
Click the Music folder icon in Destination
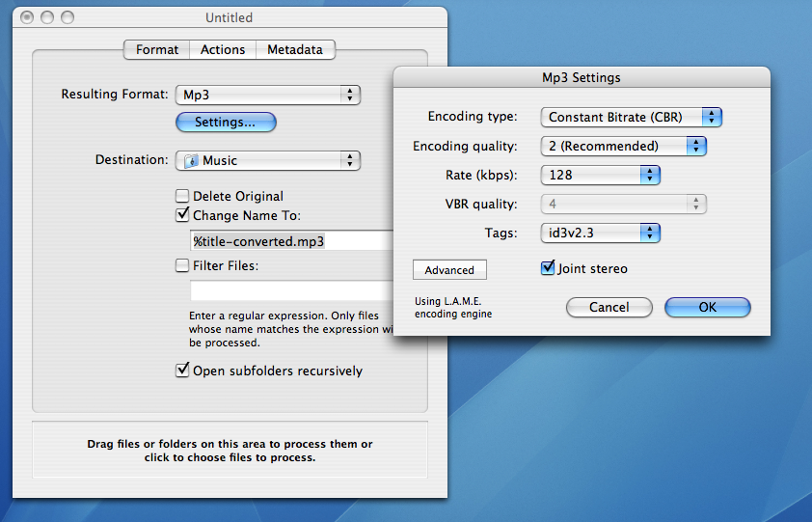pyautogui.click(x=191, y=161)
